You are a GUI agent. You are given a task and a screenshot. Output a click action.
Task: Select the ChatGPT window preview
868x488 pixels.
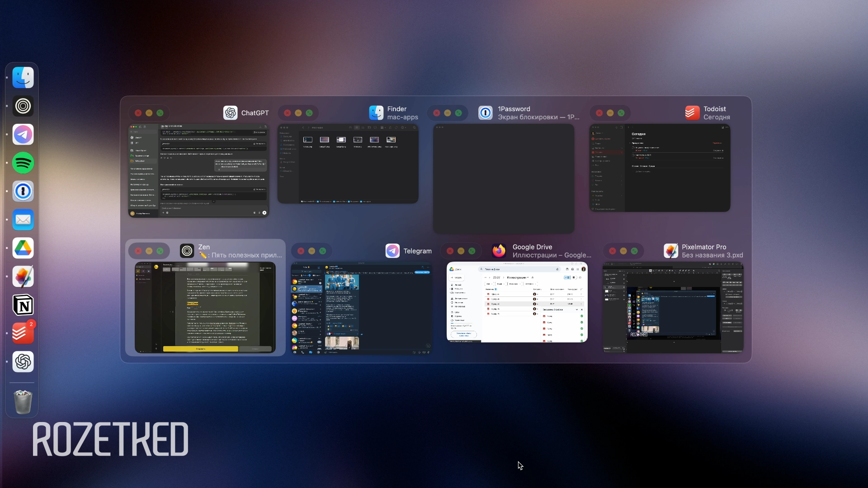(198, 171)
